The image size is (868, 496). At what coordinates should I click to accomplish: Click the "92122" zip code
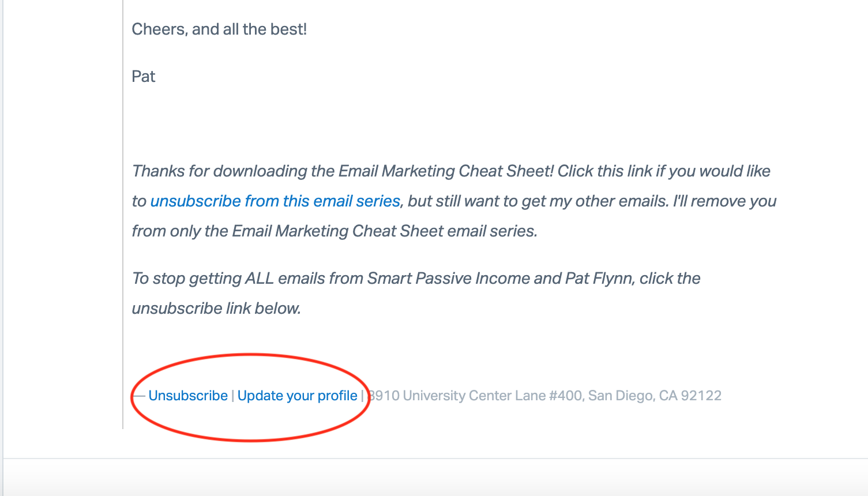[701, 396]
